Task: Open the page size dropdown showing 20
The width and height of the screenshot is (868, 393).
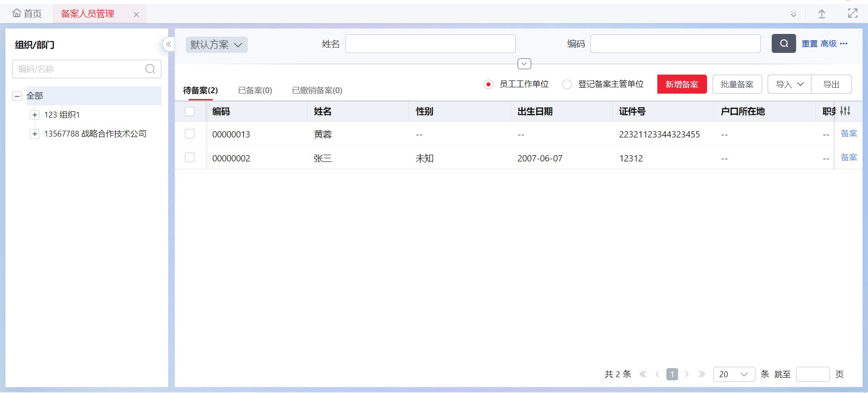Action: coord(734,374)
